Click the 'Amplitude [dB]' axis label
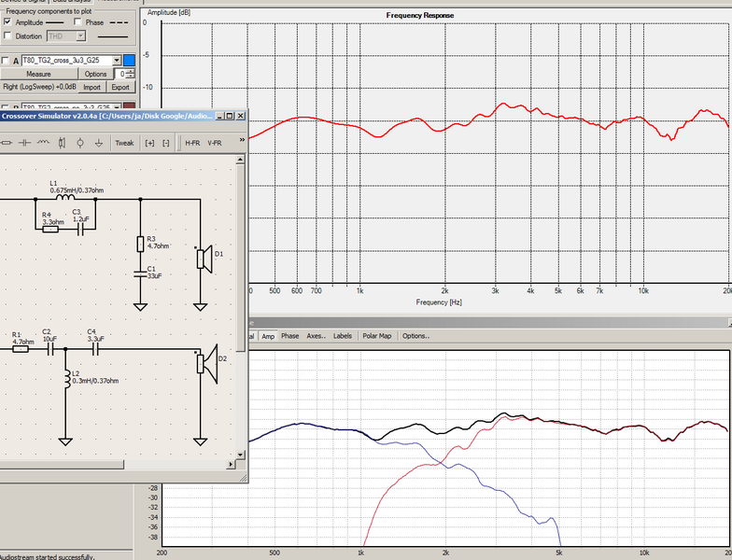732x560 pixels. 168,13
